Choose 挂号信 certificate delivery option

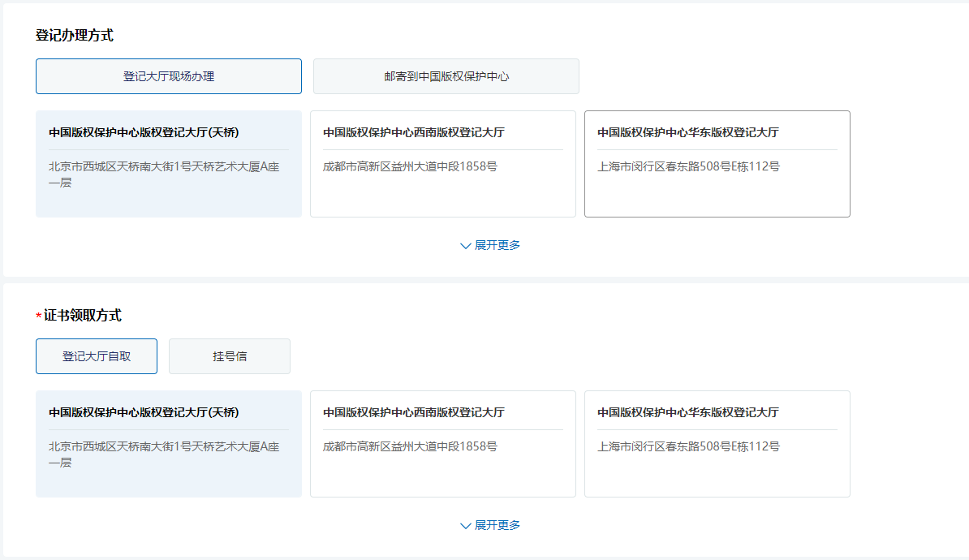point(230,356)
